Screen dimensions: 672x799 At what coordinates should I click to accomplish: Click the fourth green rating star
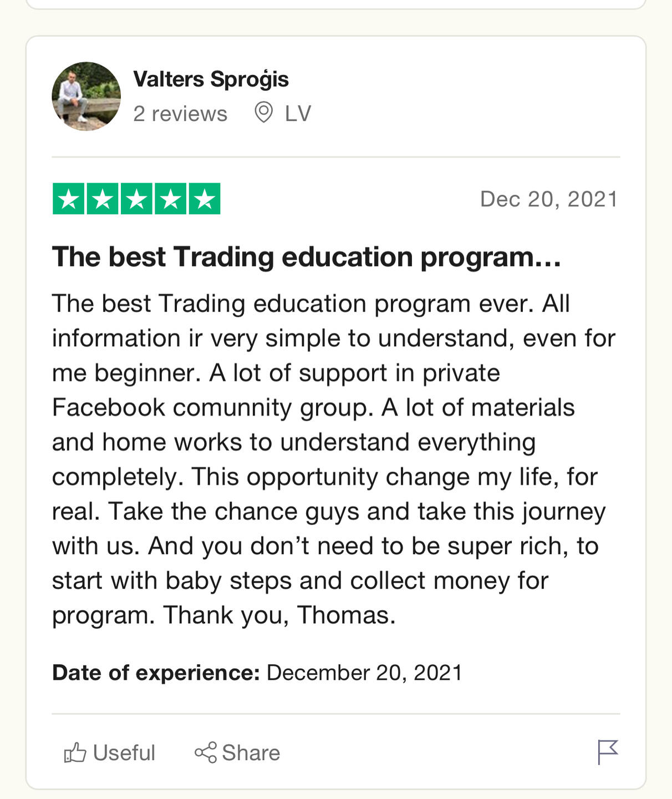click(x=170, y=199)
